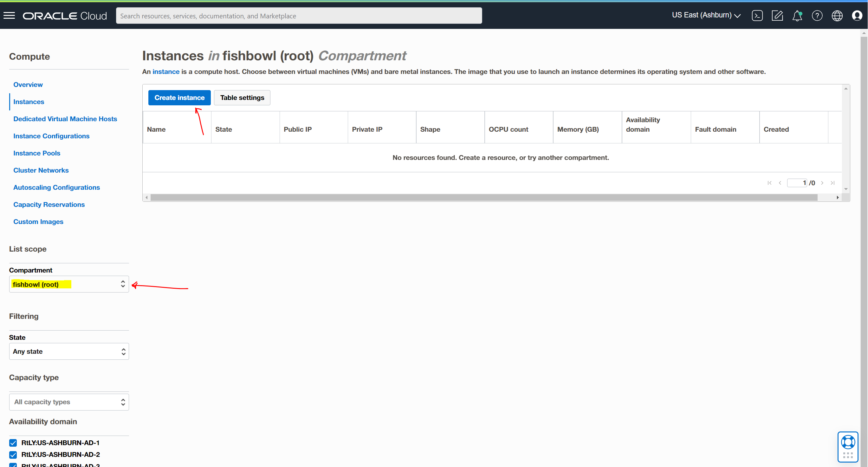Toggle the RItLY:US-ASHBURN-AD-3 checkbox
The image size is (868, 467).
tap(13, 465)
